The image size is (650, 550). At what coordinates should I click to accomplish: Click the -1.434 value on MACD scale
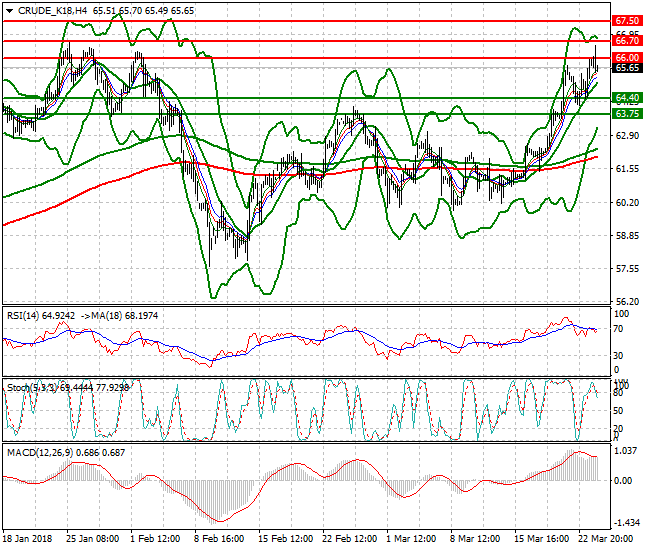(x=627, y=523)
